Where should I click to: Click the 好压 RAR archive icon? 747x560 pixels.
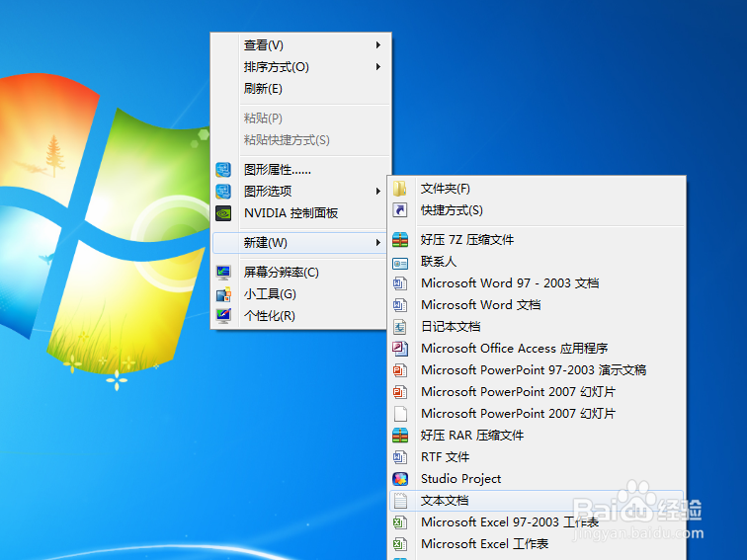tap(400, 436)
